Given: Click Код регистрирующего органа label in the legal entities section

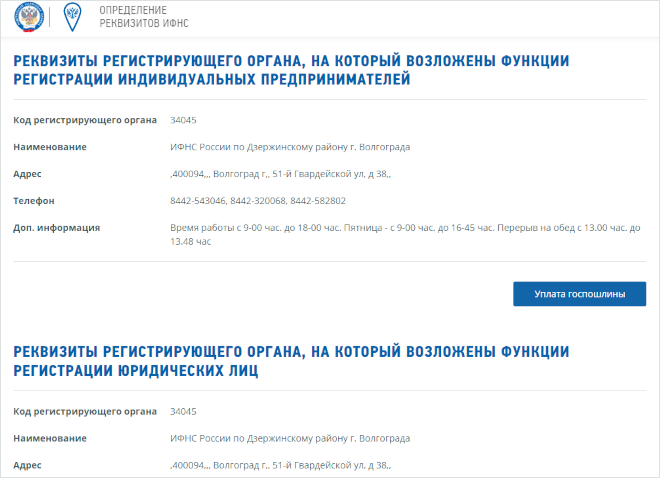Looking at the screenshot, I should (85, 412).
